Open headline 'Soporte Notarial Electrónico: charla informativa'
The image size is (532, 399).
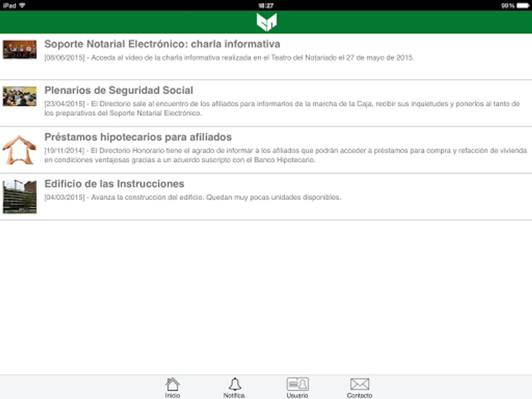(162, 44)
